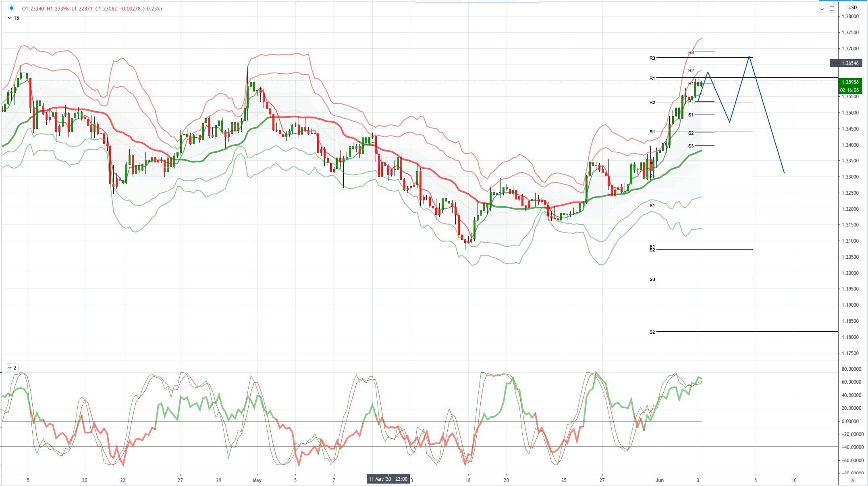Image resolution: width=868 pixels, height=486 pixels.
Task: Collapse the main chart legend showing 15
Action: [13, 18]
